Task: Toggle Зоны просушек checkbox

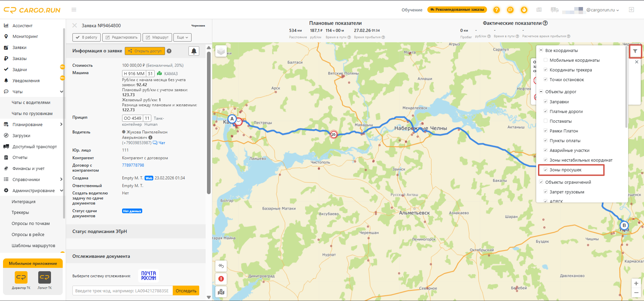Action: tap(545, 170)
